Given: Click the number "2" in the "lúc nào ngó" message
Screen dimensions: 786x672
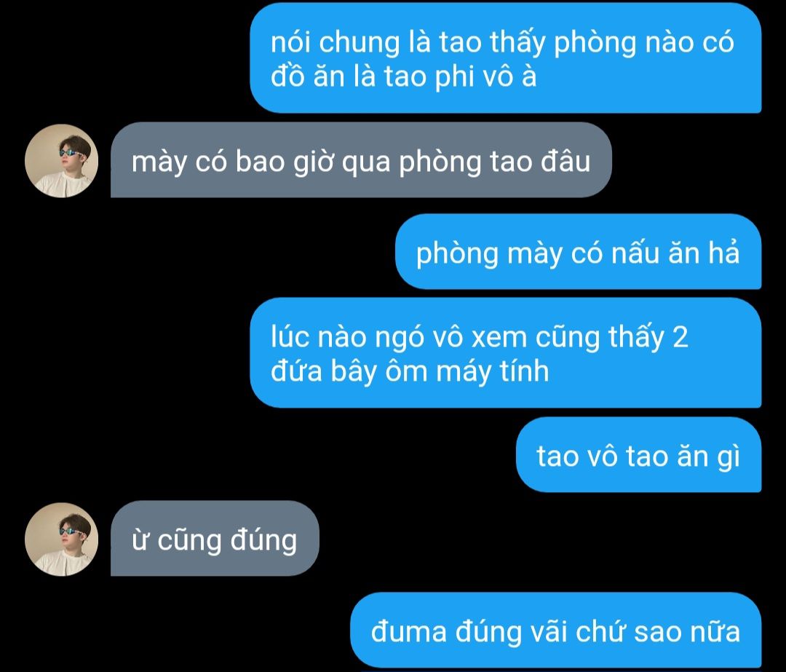Looking at the screenshot, I should tap(680, 336).
